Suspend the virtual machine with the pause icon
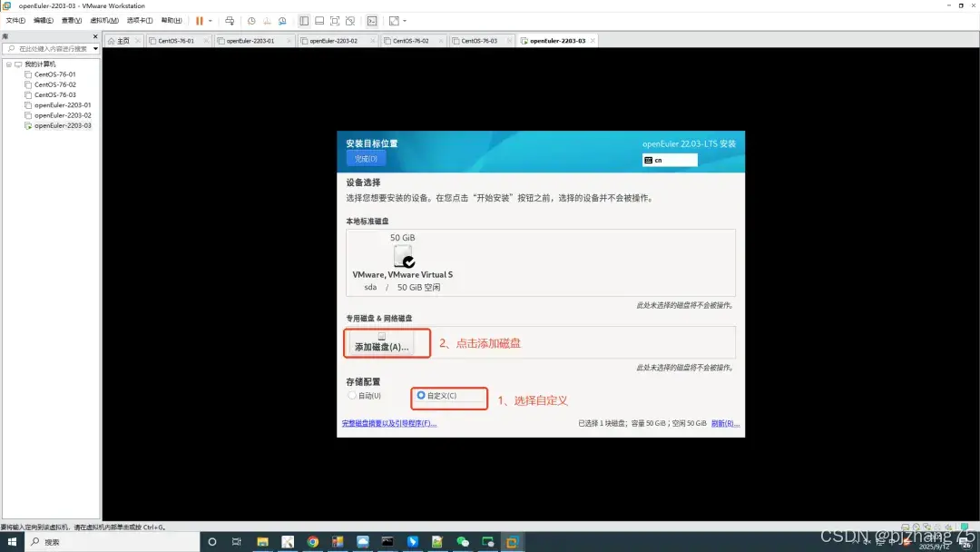980x552 pixels. (199, 20)
